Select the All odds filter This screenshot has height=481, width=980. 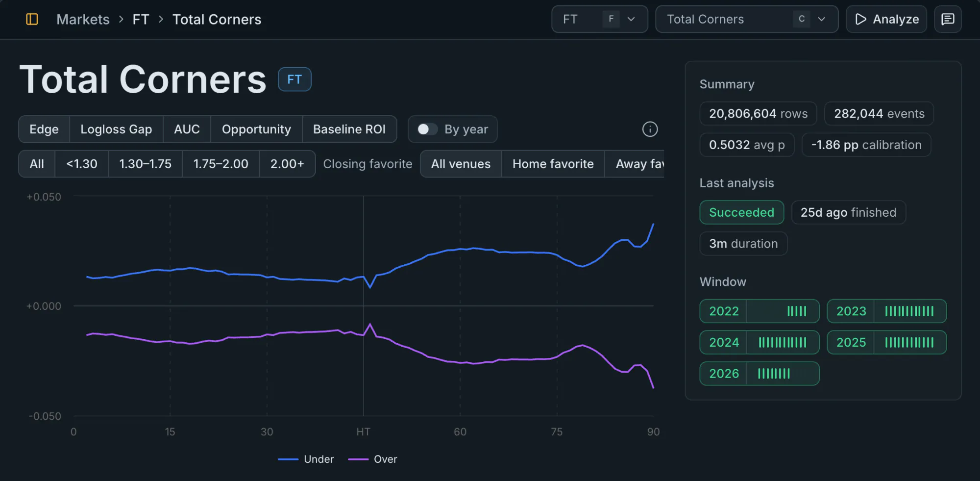click(37, 164)
